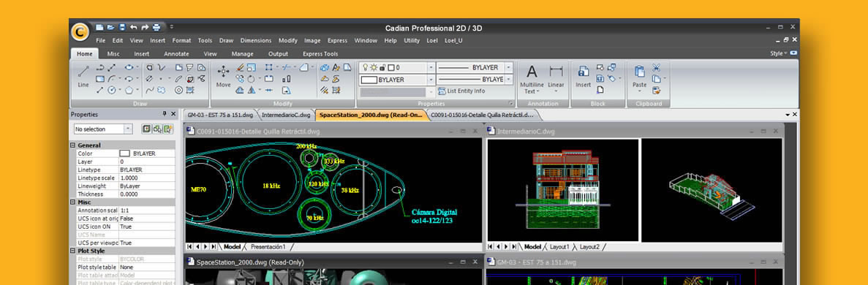Click the Plot style table None value
The width and height of the screenshot is (868, 285).
(127, 267)
